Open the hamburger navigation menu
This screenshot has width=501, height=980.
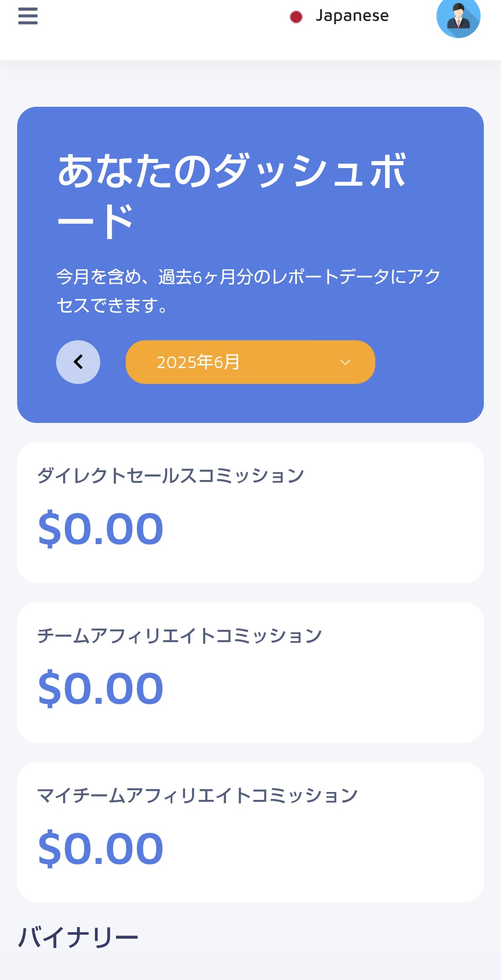pyautogui.click(x=28, y=16)
